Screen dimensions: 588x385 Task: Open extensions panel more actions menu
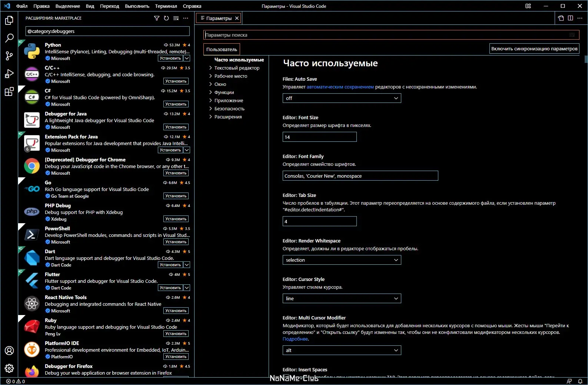pos(186,18)
